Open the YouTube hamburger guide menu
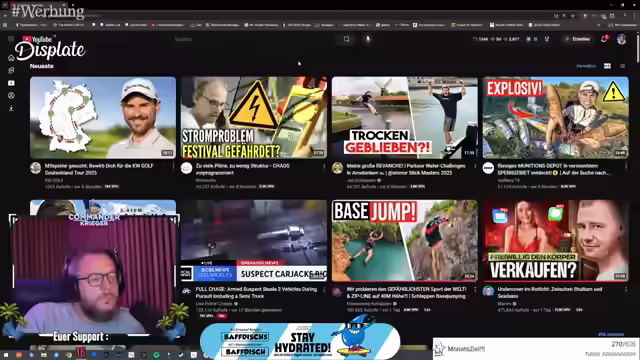The height and width of the screenshot is (360, 640). point(11,39)
